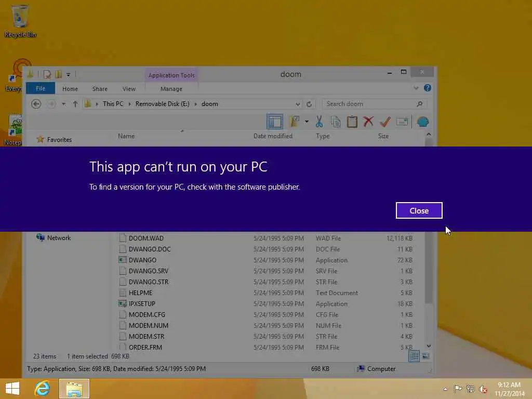The height and width of the screenshot is (399, 532).
Task: Sort by Date modified column header
Action: (273, 136)
